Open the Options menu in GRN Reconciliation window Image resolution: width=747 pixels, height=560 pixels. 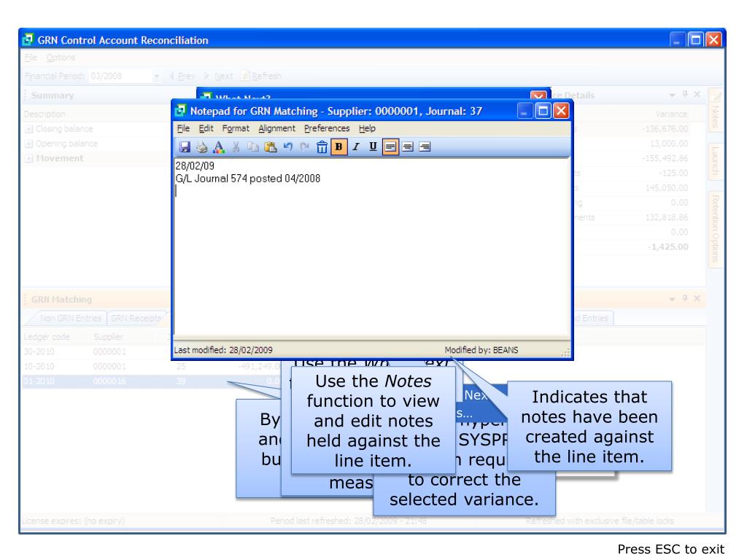61,58
